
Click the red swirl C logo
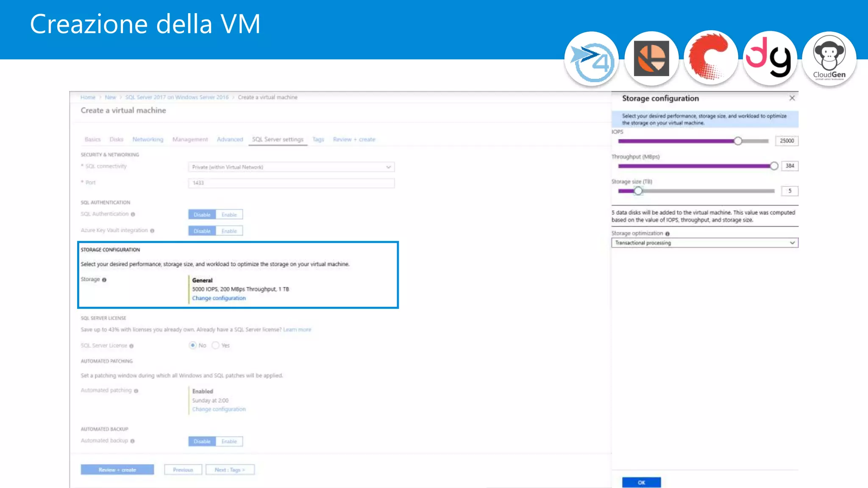click(x=711, y=58)
